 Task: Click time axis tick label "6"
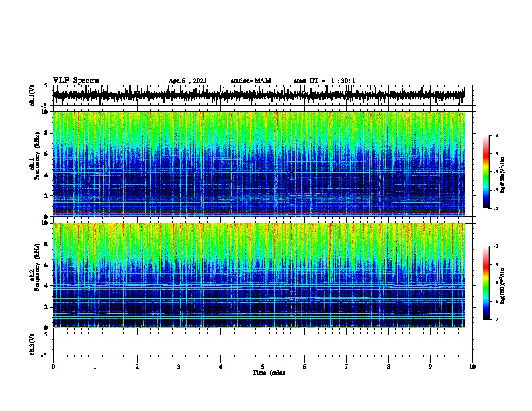[x=305, y=367]
